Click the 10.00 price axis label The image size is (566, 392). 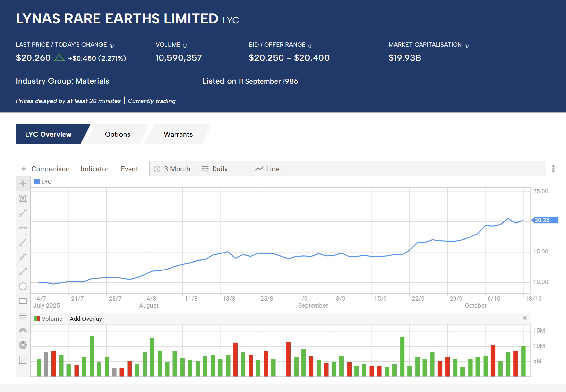tap(540, 282)
